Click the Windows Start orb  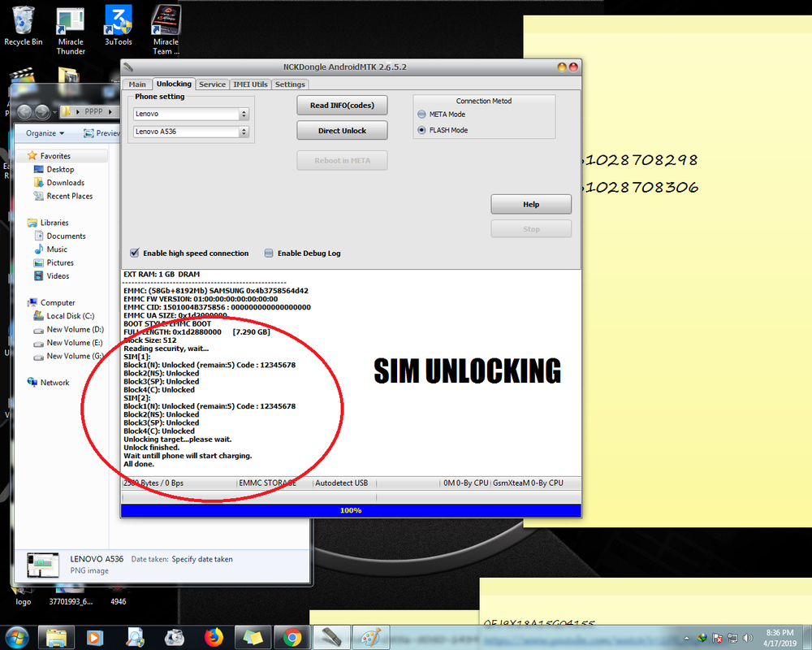coord(16,637)
